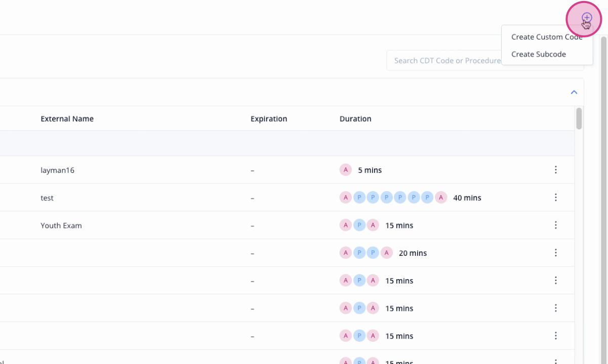Collapse the section with the up chevron

point(574,92)
